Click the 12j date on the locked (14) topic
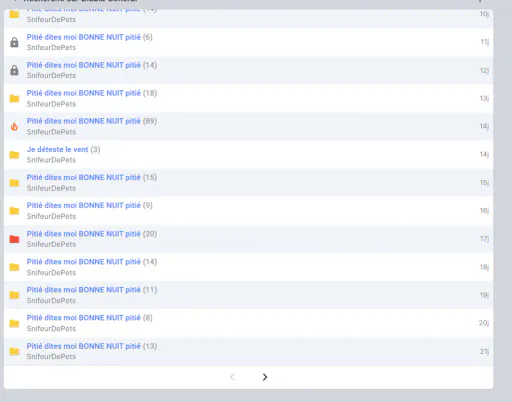The image size is (512, 402). (x=485, y=70)
